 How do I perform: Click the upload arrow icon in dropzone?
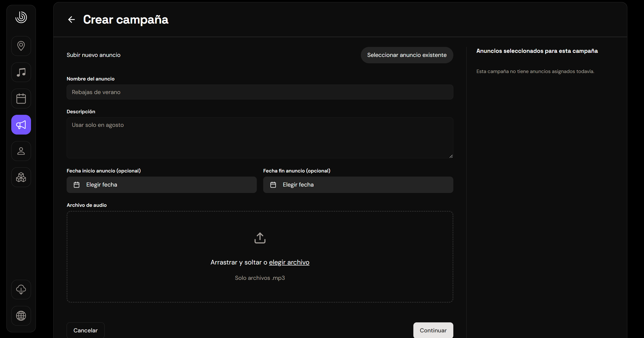260,238
